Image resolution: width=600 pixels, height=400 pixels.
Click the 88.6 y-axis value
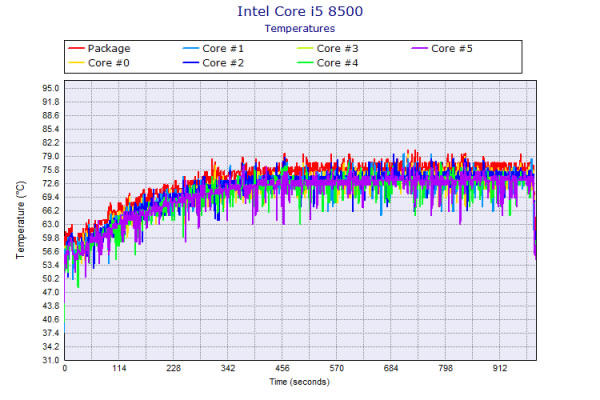coord(51,116)
